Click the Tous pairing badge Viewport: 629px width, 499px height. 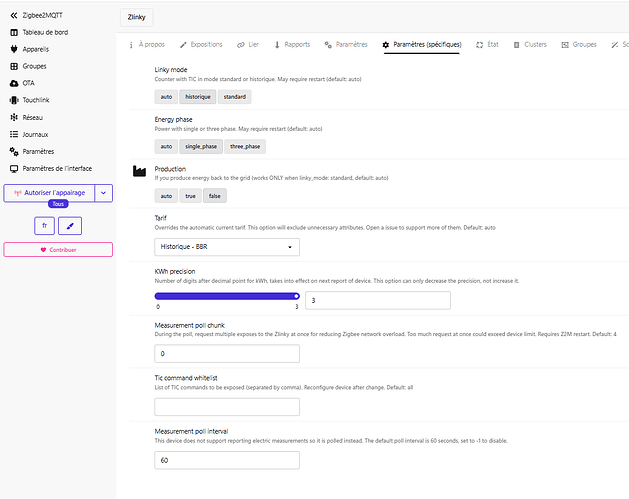click(58, 204)
